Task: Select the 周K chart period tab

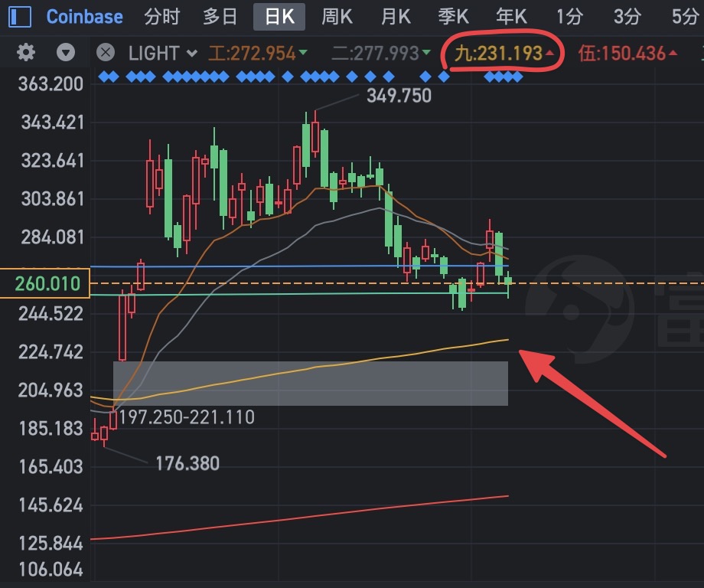Action: tap(337, 17)
